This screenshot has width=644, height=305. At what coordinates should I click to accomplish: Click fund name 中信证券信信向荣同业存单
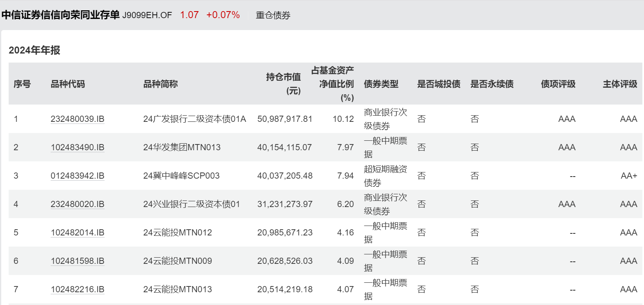(61, 15)
